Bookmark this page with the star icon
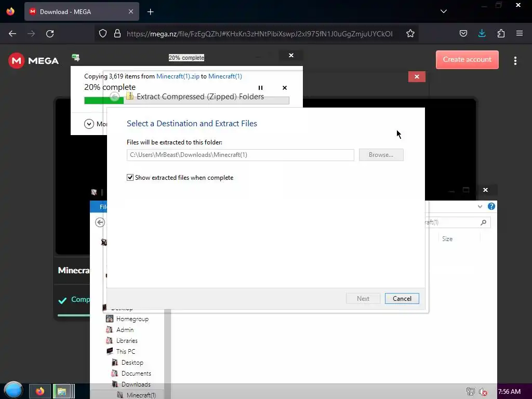Screen dimensions: 532x399 410,34
